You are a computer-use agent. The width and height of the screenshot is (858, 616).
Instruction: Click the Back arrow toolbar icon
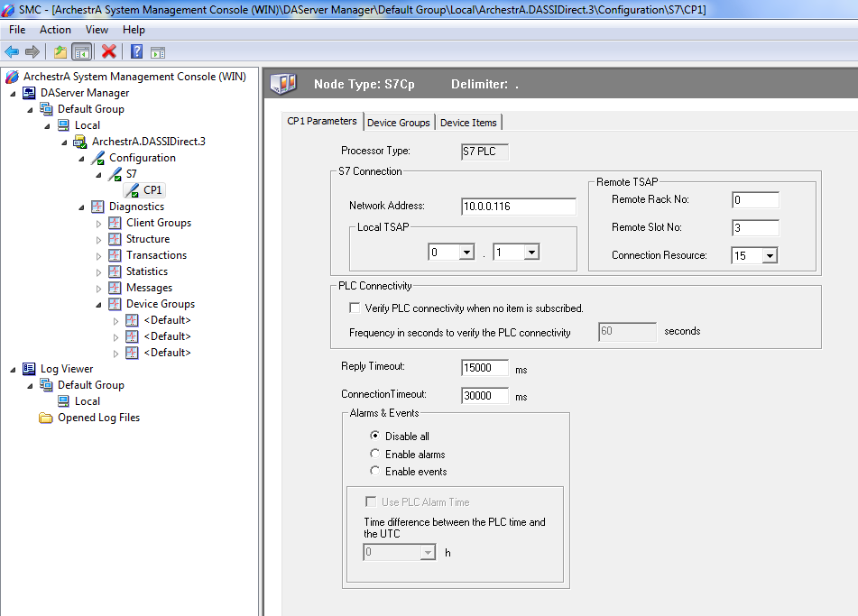coord(12,51)
